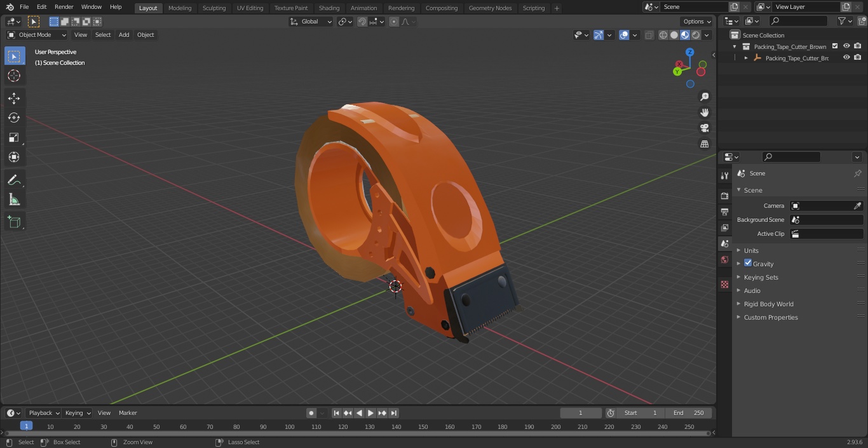Pin the Scene properties panel
Screen dimensions: 868x448
point(857,173)
